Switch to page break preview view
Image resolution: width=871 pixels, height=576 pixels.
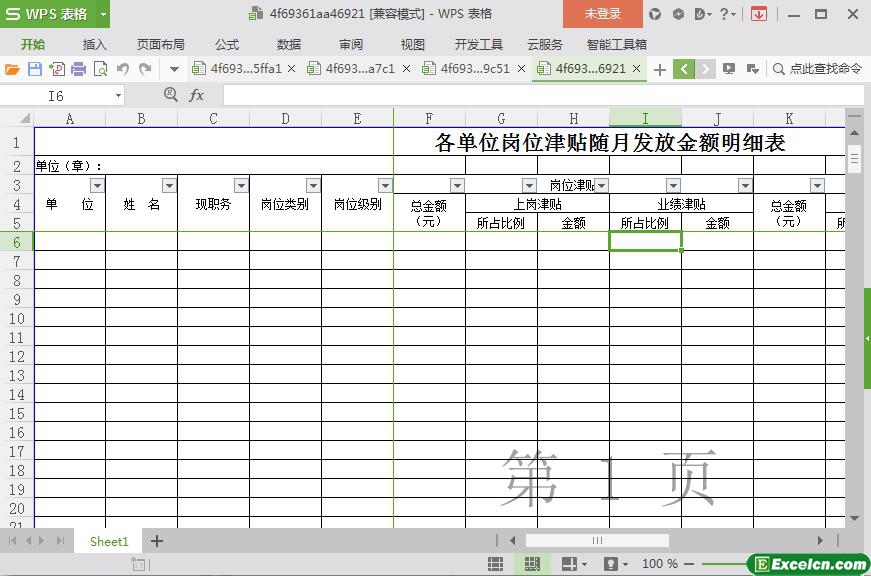531,564
